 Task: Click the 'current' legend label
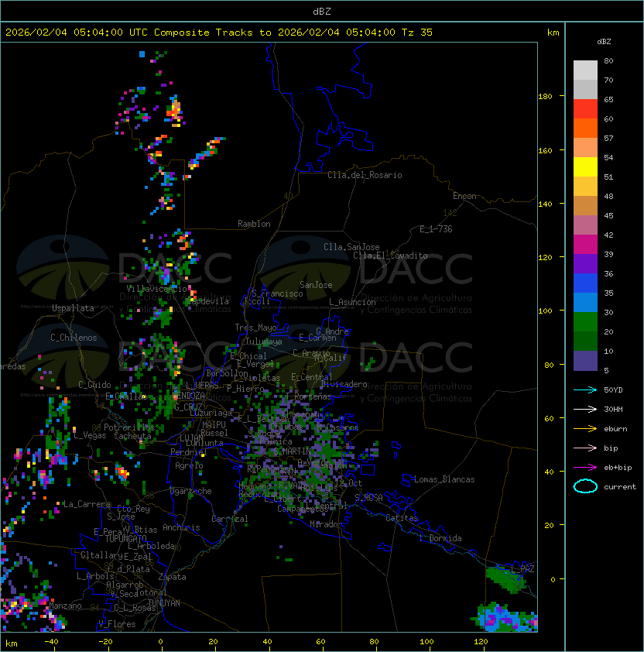(x=620, y=487)
